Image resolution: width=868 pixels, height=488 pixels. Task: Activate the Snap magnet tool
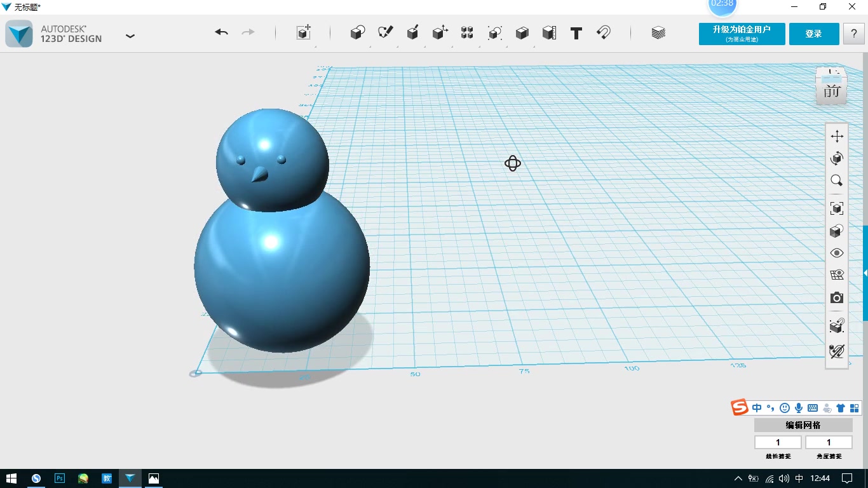602,33
